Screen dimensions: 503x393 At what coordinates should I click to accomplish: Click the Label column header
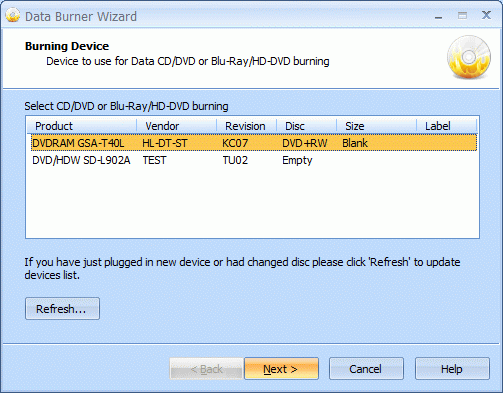(447, 126)
